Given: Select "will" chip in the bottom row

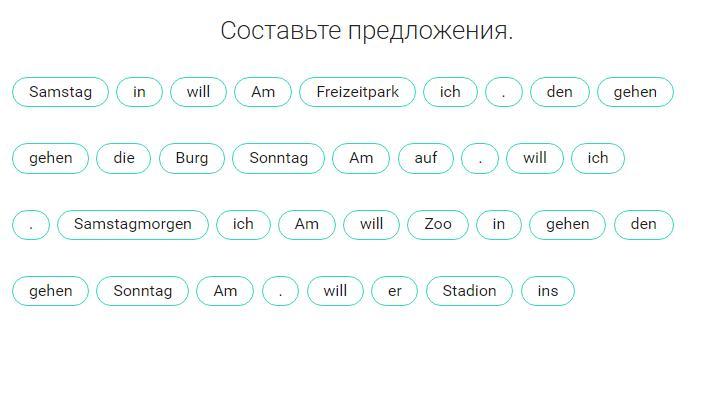Looking at the screenshot, I should coord(335,291).
